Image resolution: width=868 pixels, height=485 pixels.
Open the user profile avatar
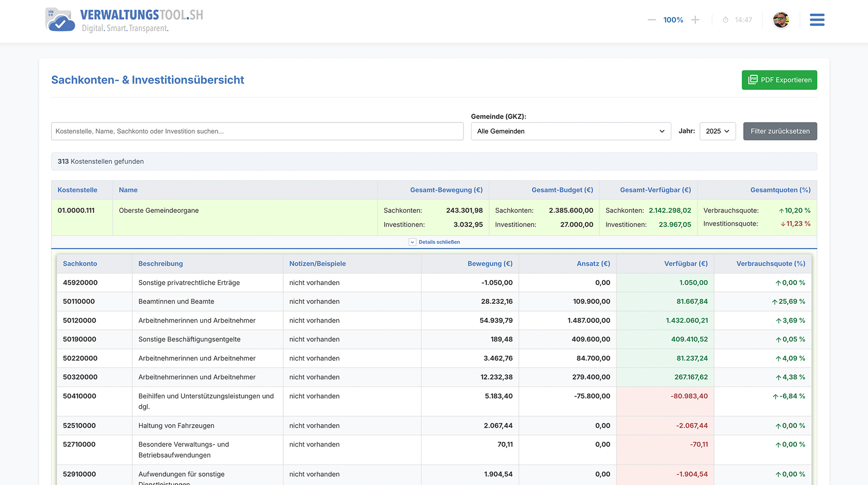(x=781, y=20)
